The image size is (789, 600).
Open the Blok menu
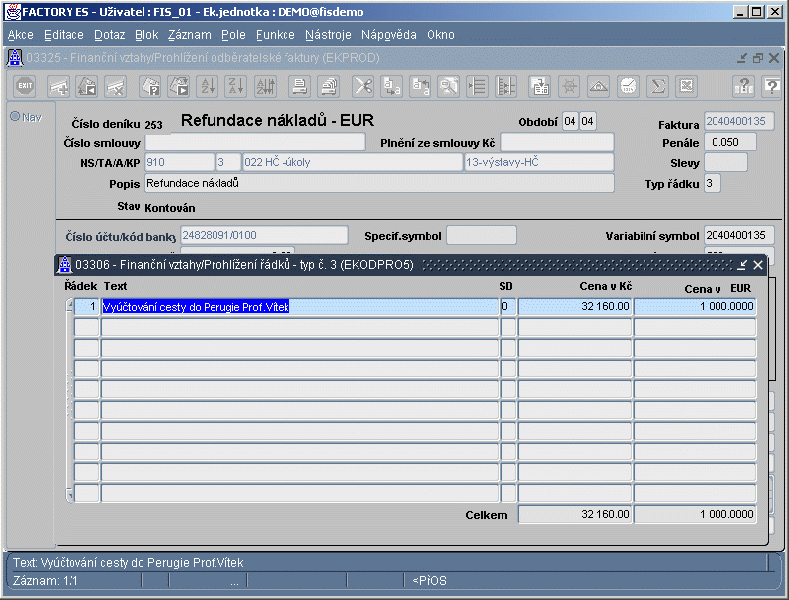pos(146,35)
